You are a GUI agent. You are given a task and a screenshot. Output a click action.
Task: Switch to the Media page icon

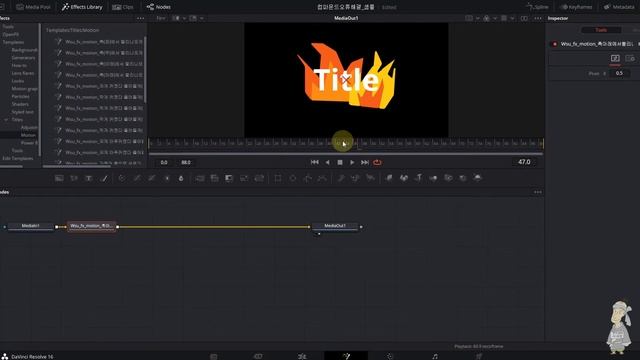(x=213, y=356)
